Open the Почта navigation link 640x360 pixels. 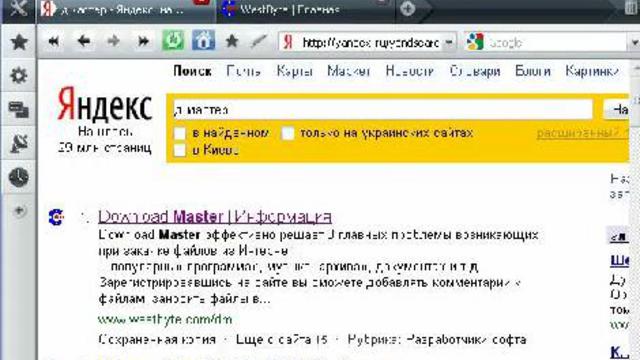pos(244,71)
